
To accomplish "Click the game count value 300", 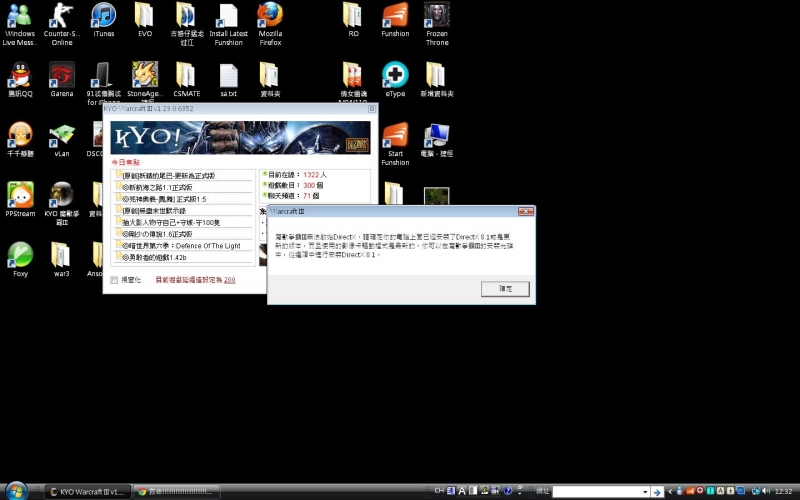I will coord(309,185).
